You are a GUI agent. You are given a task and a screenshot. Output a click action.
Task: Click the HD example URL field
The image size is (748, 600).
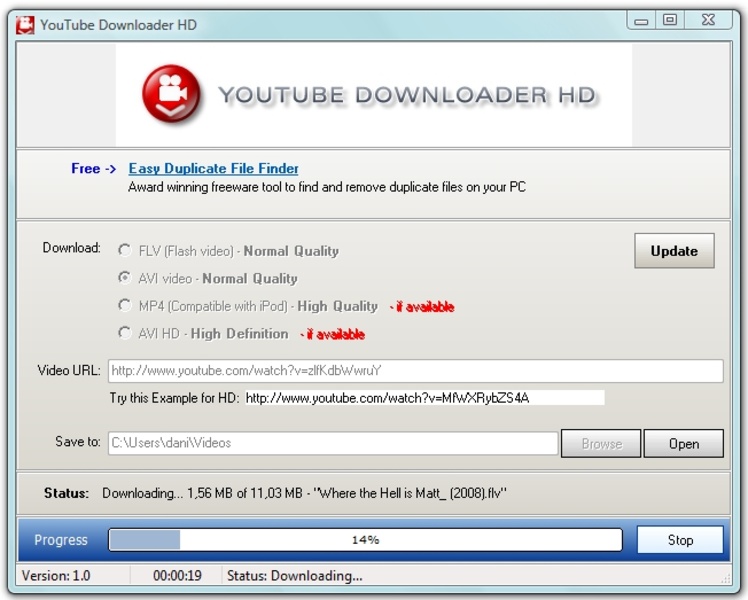[425, 398]
